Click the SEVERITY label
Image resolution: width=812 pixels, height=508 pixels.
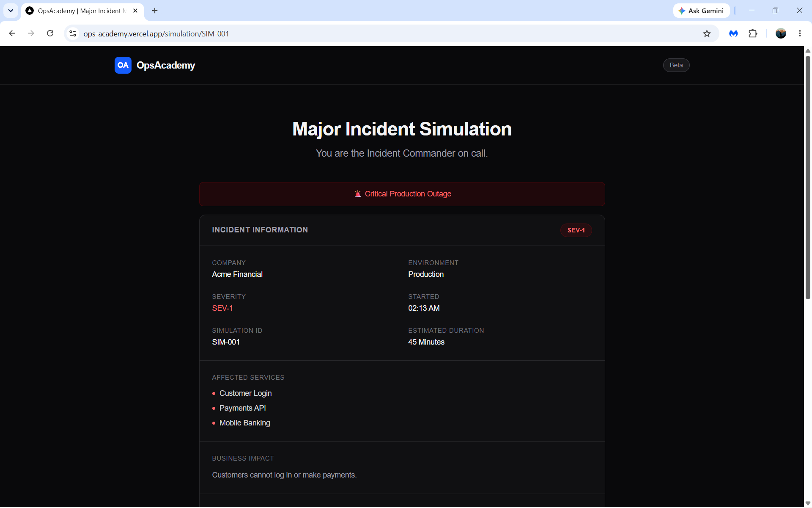pos(228,297)
